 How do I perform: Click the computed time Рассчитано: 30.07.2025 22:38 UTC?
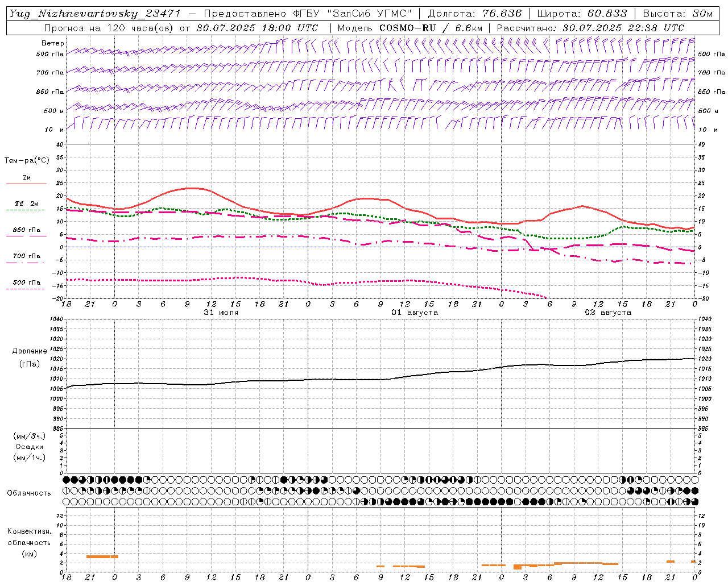[590, 27]
